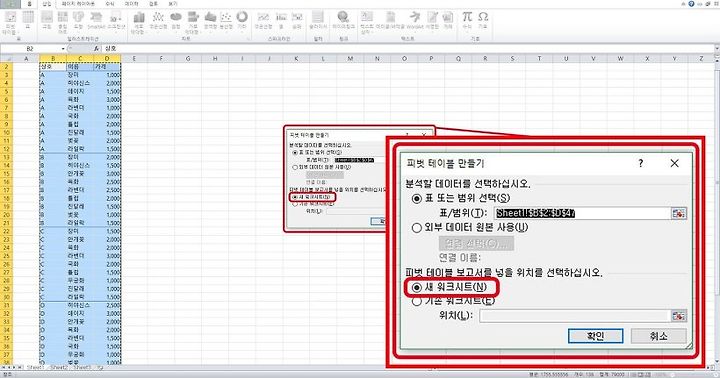Select 기존 워크시트 radio in enlarged dialog

(x=416, y=301)
